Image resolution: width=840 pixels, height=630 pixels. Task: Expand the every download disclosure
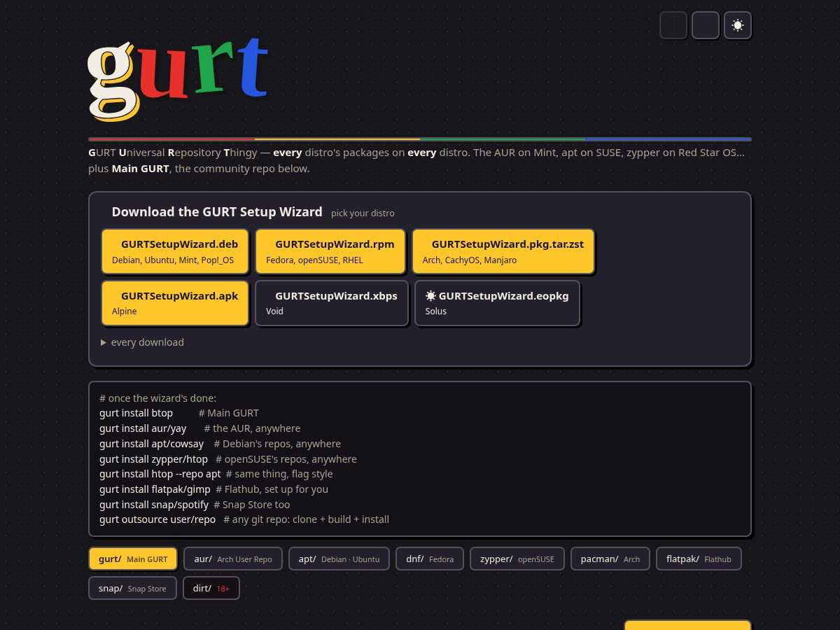click(x=142, y=342)
